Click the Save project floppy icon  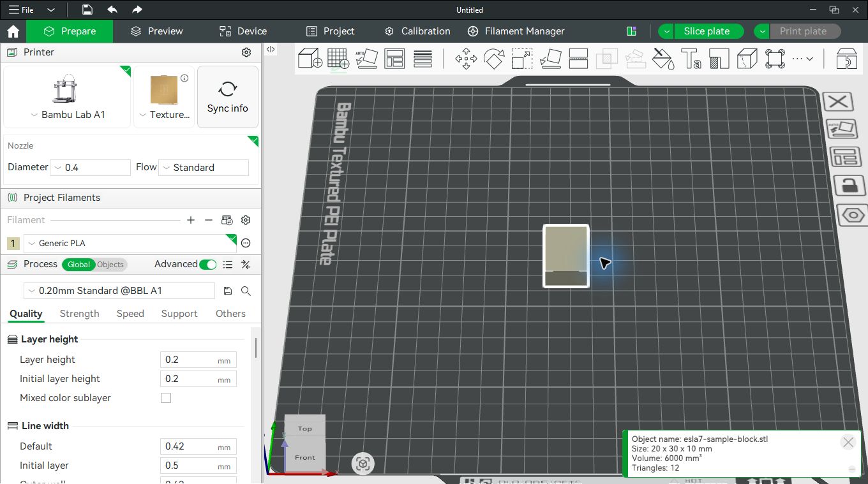(x=87, y=10)
